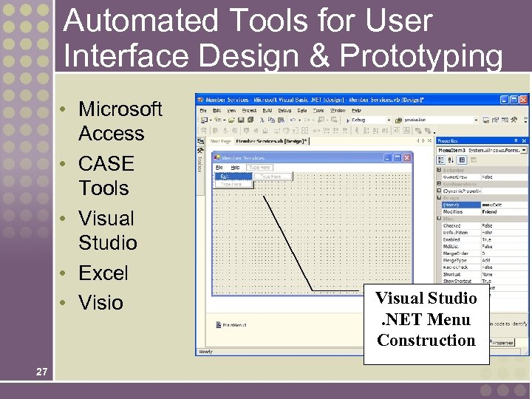Pin the Properties panel with auto-hide pushpin

(x=516, y=140)
